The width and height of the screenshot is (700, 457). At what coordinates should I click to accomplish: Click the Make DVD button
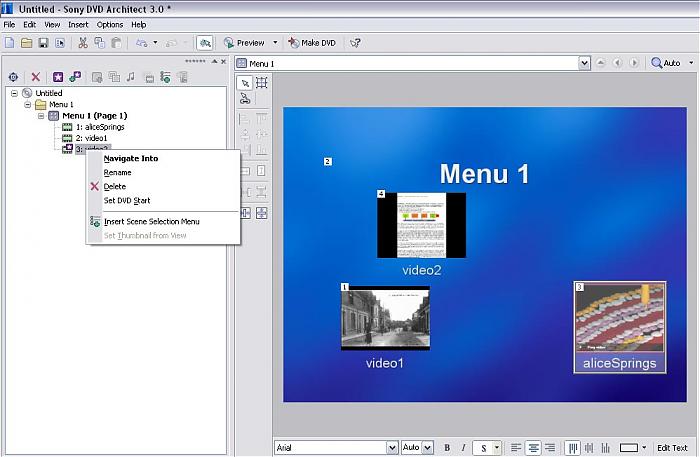311,43
